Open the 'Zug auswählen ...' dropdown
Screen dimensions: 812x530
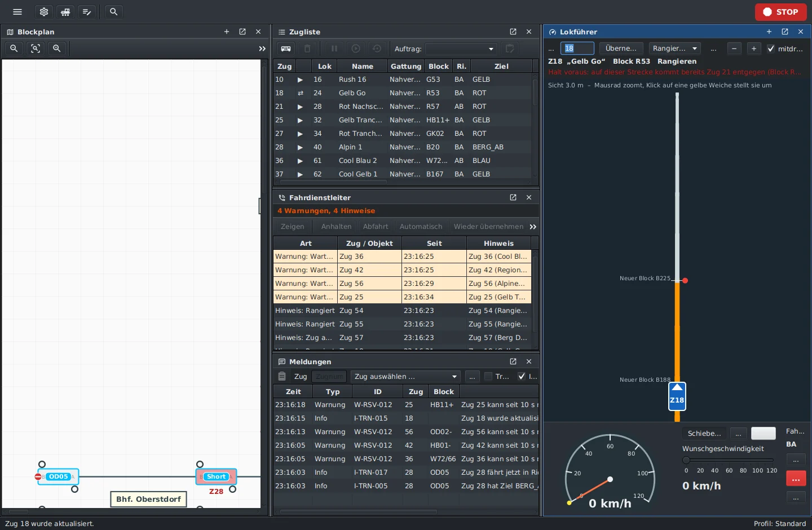coord(405,377)
